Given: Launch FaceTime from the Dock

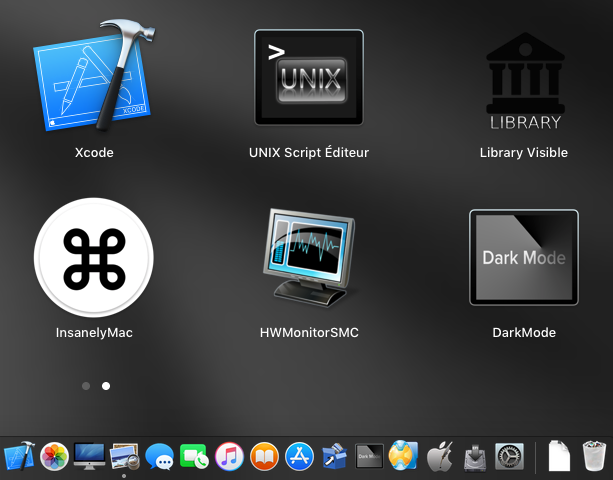Looking at the screenshot, I should (x=194, y=457).
